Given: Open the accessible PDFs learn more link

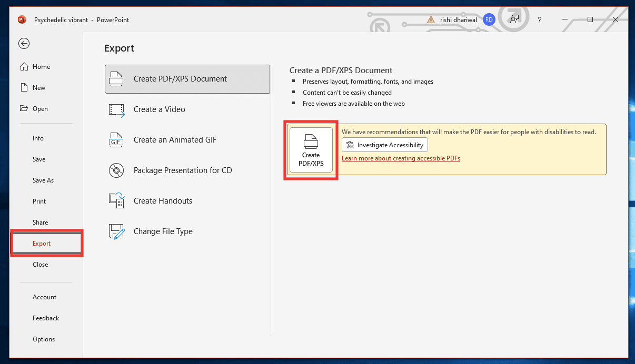Looking at the screenshot, I should [x=401, y=158].
